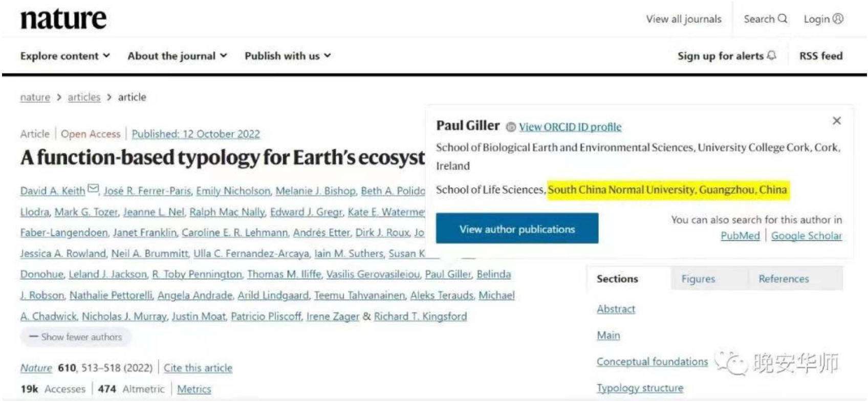
Task: Click the alerts bell icon
Action: click(x=772, y=55)
